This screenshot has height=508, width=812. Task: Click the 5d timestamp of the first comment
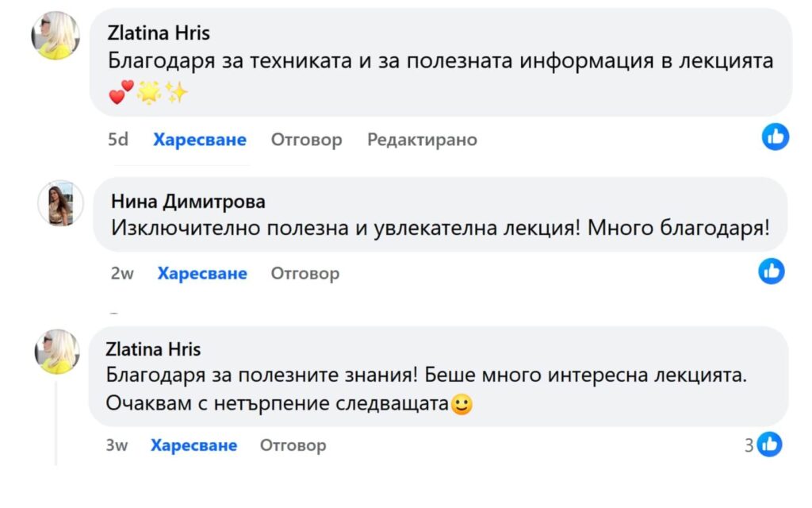[x=117, y=140]
